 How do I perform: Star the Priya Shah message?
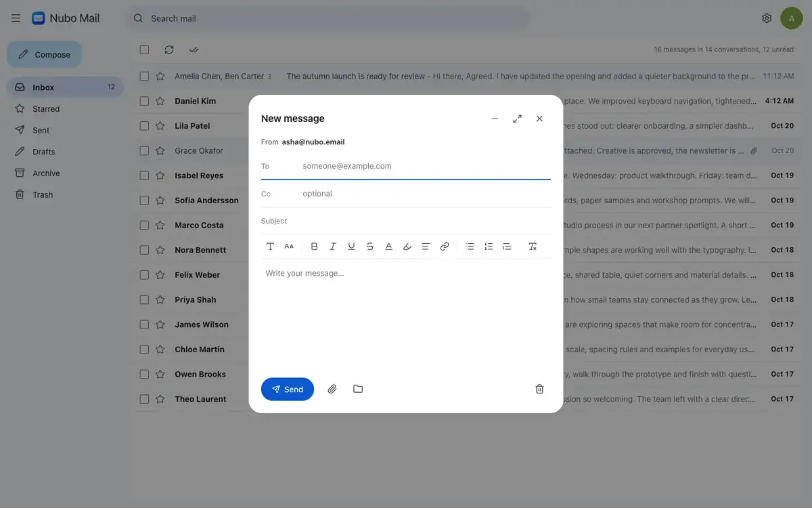coord(160,299)
